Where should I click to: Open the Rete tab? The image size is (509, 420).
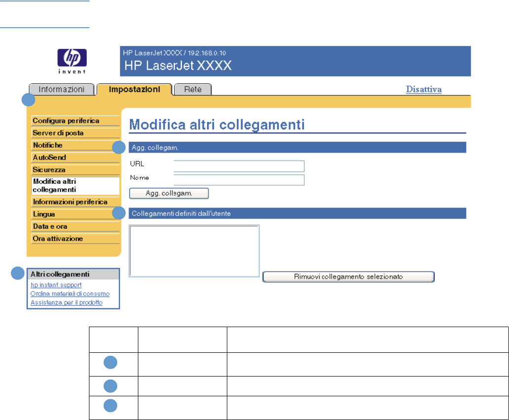196,89
